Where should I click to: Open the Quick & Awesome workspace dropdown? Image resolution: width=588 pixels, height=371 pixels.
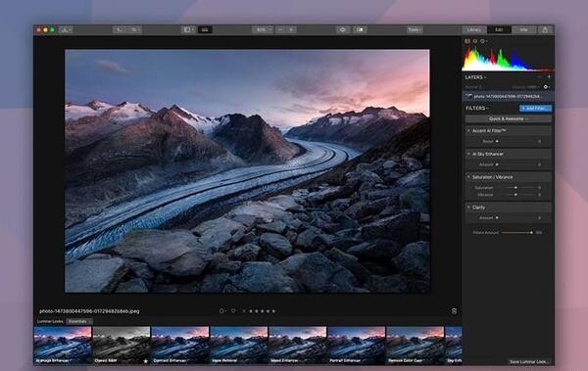[x=509, y=118]
